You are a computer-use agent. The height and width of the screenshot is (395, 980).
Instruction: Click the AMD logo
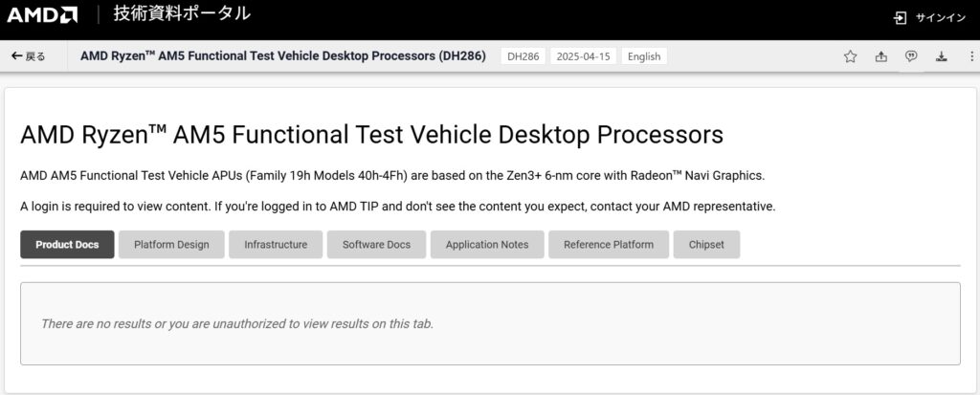[x=43, y=15]
